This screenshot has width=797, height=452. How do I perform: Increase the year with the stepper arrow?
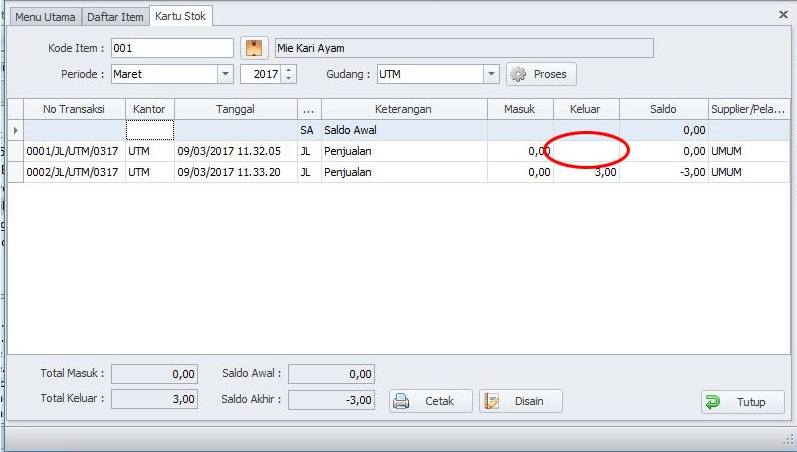point(288,70)
